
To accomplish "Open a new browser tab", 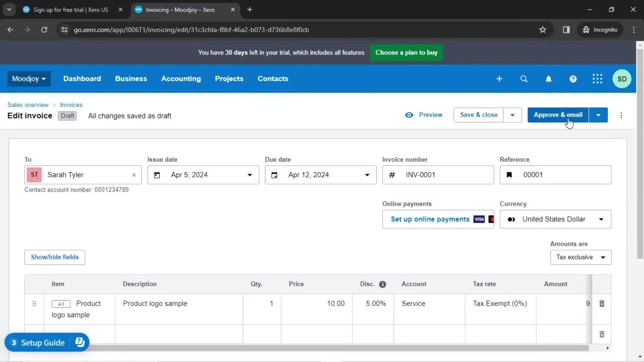I will coord(250,10).
